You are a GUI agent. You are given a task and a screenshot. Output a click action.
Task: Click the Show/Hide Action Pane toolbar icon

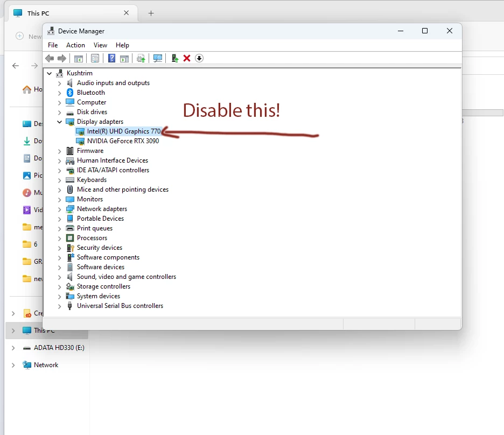124,59
